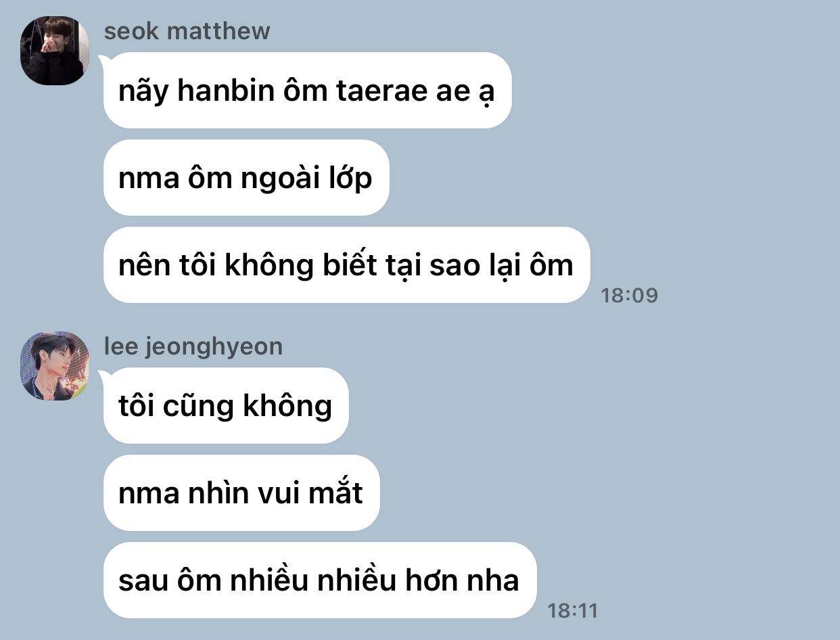The image size is (840, 640).
Task: Select the message 'nãy hanbin ôm taerae ae ạ'
Action: click(x=307, y=90)
